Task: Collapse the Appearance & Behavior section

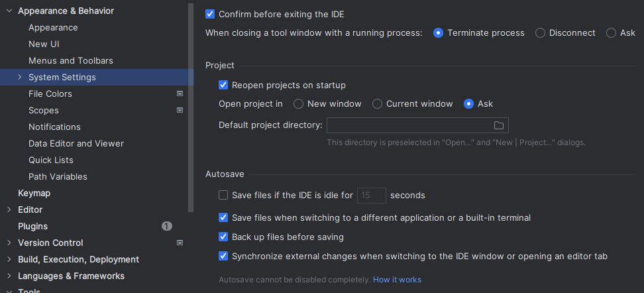Action: pyautogui.click(x=9, y=11)
